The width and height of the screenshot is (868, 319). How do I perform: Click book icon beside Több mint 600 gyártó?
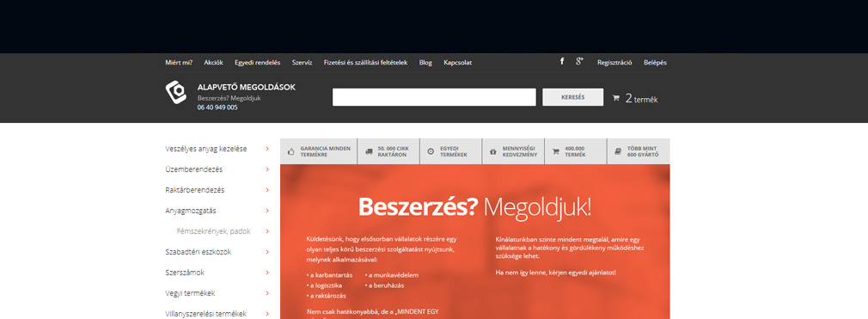(618, 151)
